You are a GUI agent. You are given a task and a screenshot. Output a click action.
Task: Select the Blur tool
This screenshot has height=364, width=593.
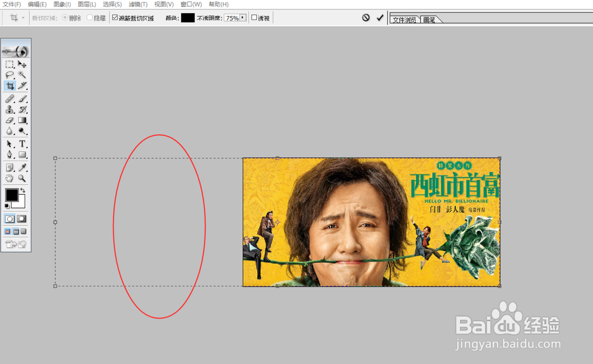coord(10,131)
